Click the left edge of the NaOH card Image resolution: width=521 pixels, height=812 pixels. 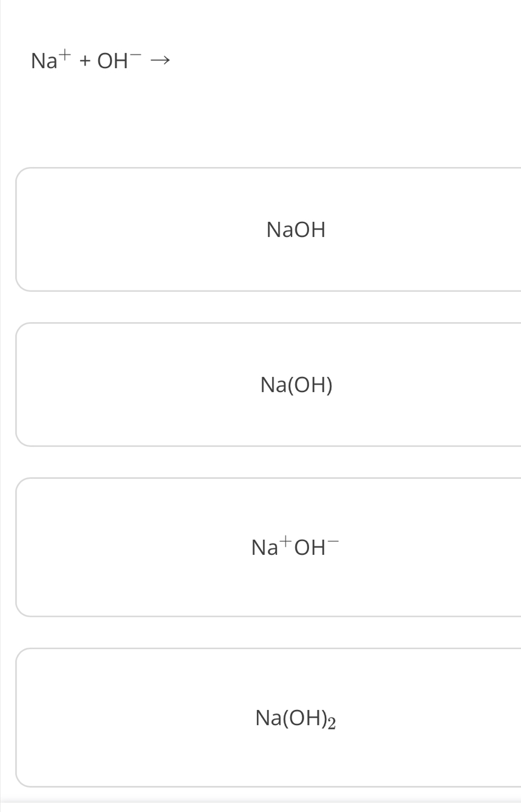pyautogui.click(x=18, y=229)
